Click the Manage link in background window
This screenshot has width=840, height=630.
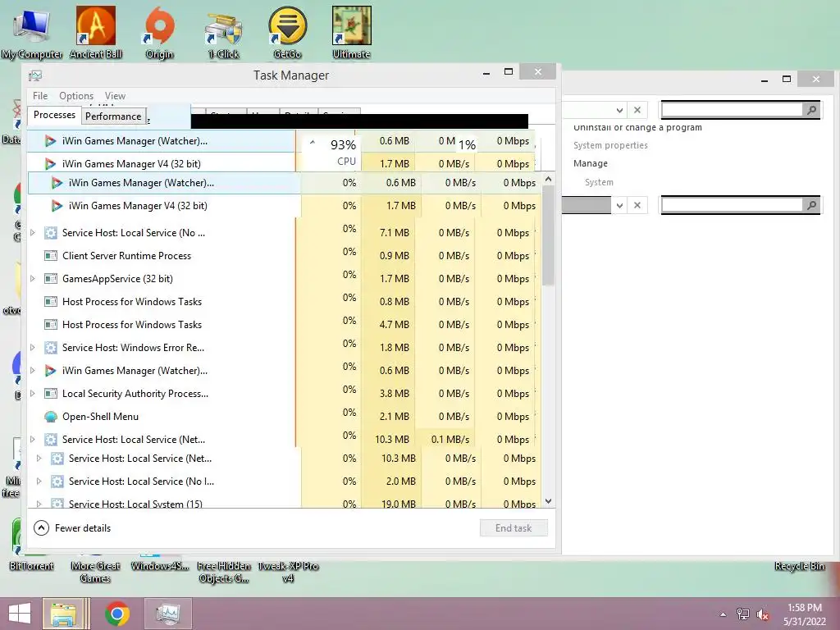[591, 163]
